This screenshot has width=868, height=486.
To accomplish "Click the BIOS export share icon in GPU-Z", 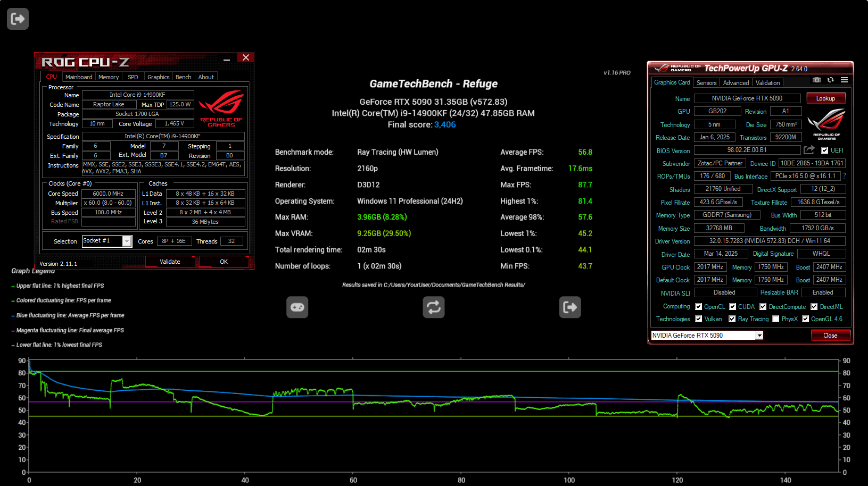I will [x=809, y=150].
